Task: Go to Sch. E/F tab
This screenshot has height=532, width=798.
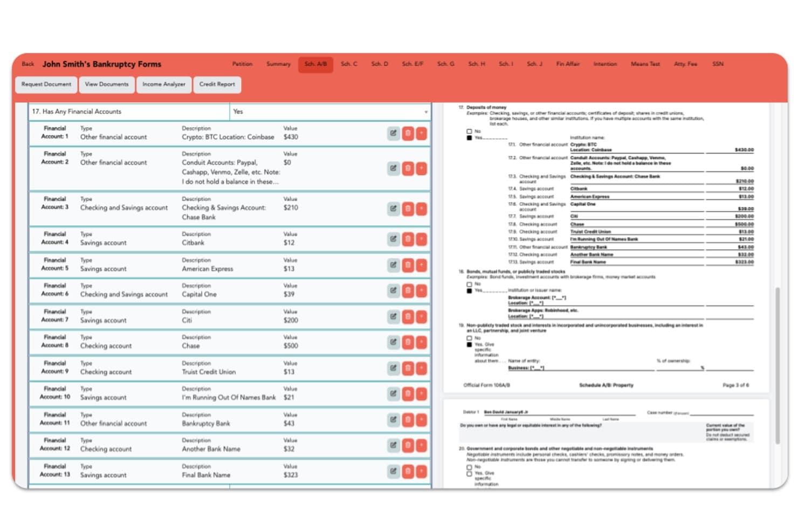Action: point(412,64)
